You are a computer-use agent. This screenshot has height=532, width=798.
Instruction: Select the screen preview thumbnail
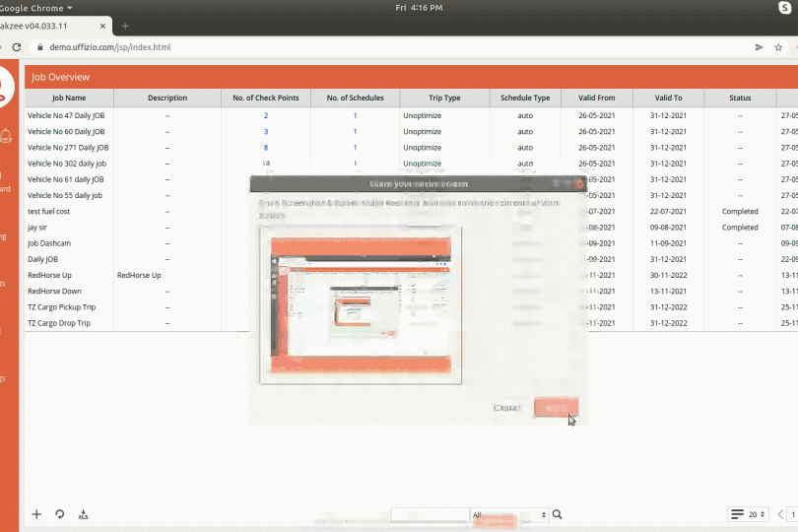coord(361,303)
